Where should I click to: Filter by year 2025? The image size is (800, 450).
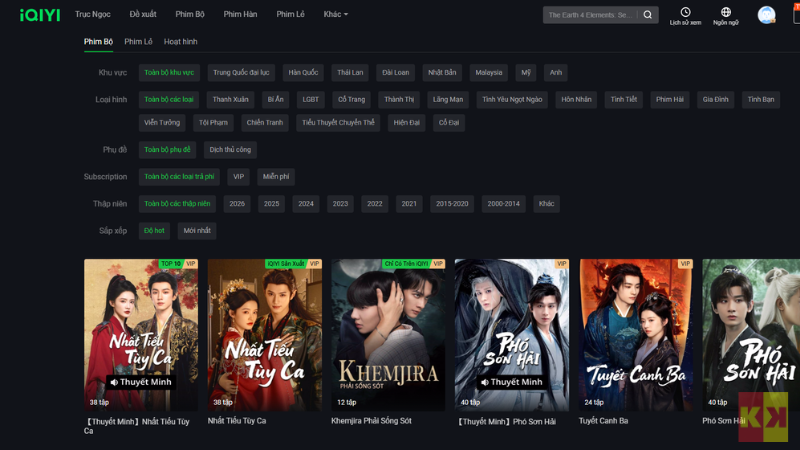pyautogui.click(x=271, y=204)
